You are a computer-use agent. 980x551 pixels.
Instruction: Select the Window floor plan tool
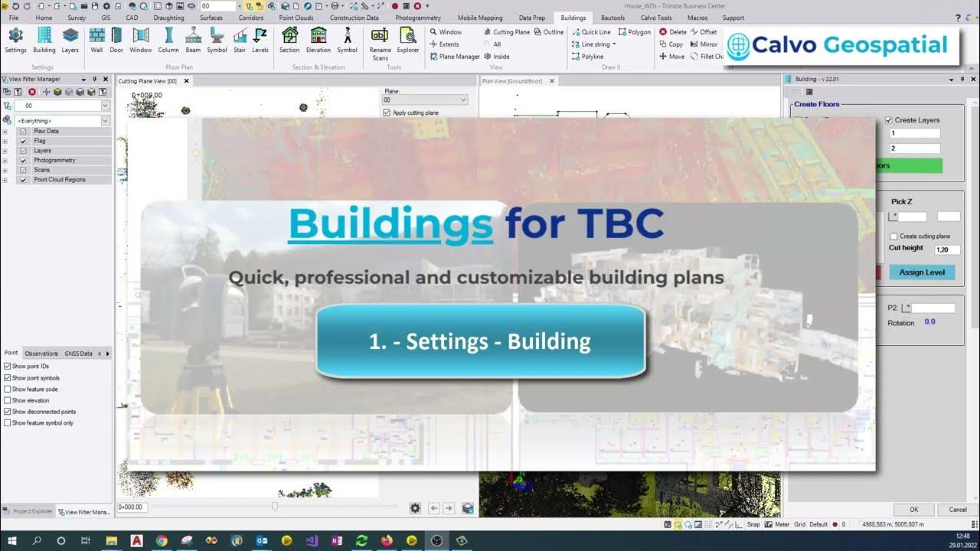140,41
